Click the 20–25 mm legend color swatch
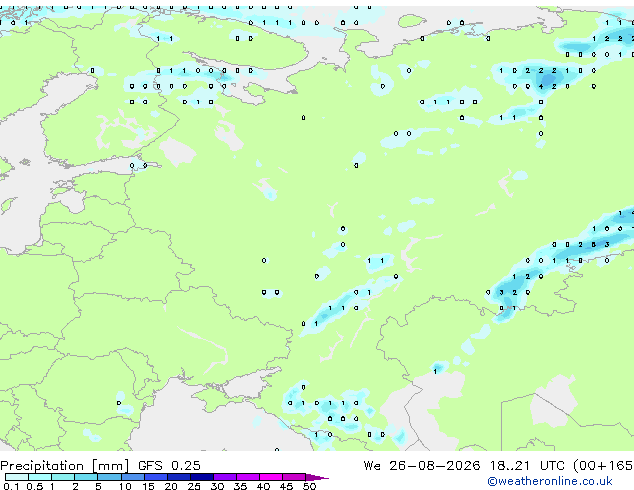The width and height of the screenshot is (634, 490). tap(179, 477)
